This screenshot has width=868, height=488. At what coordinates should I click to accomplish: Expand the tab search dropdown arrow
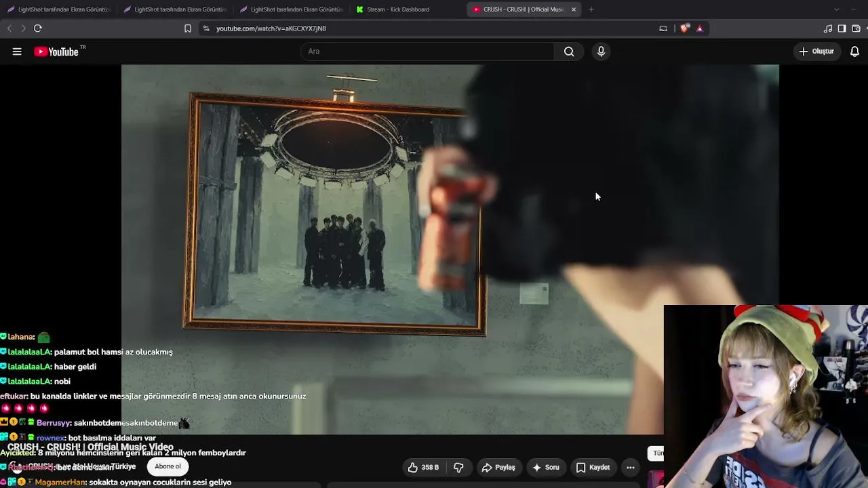click(x=836, y=9)
